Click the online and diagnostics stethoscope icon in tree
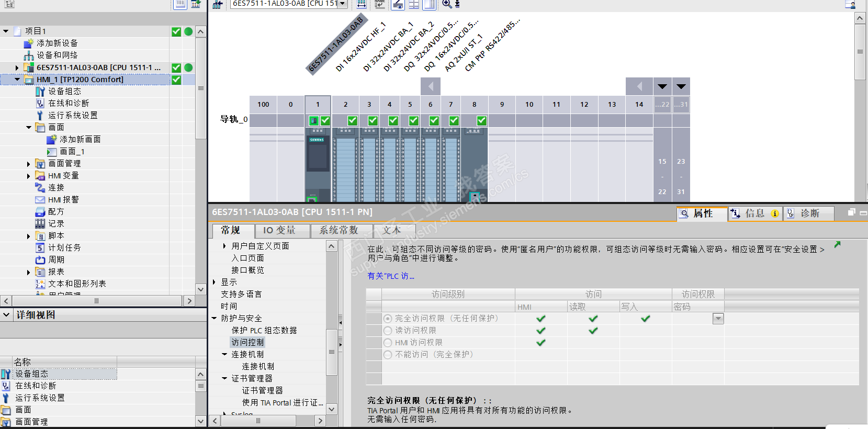868x429 pixels. coord(40,104)
